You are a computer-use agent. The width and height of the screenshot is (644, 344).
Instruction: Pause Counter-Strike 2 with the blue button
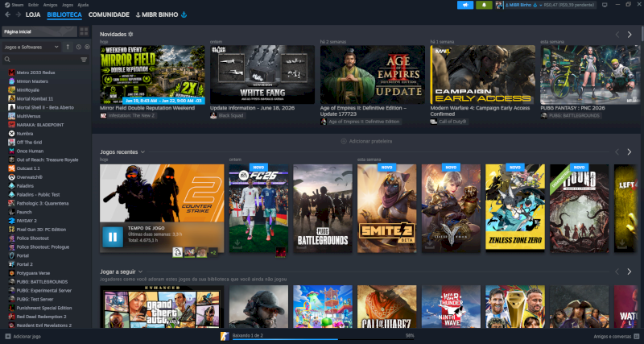[113, 237]
